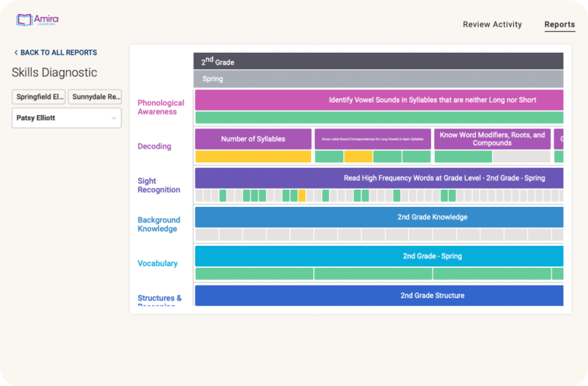
Task: Select the Sunnydale Re... button
Action: [x=95, y=97]
